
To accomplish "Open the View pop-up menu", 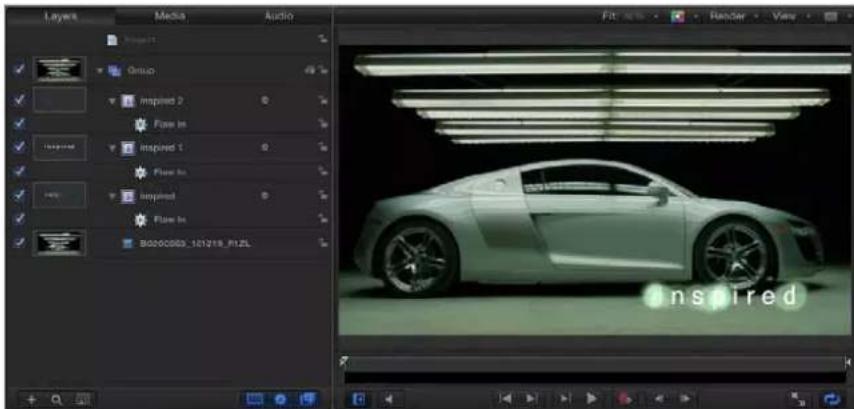I will [786, 16].
